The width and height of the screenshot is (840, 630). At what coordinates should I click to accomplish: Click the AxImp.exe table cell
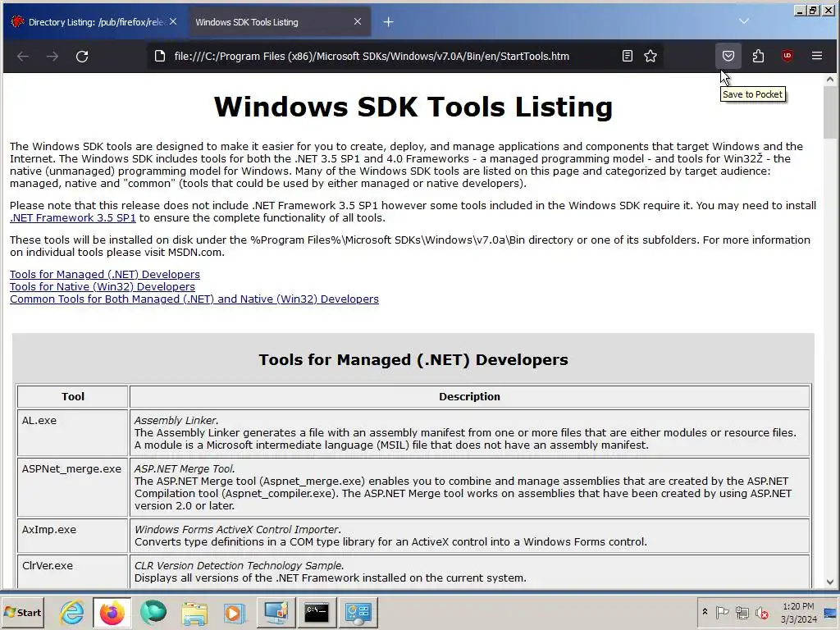pyautogui.click(x=72, y=535)
